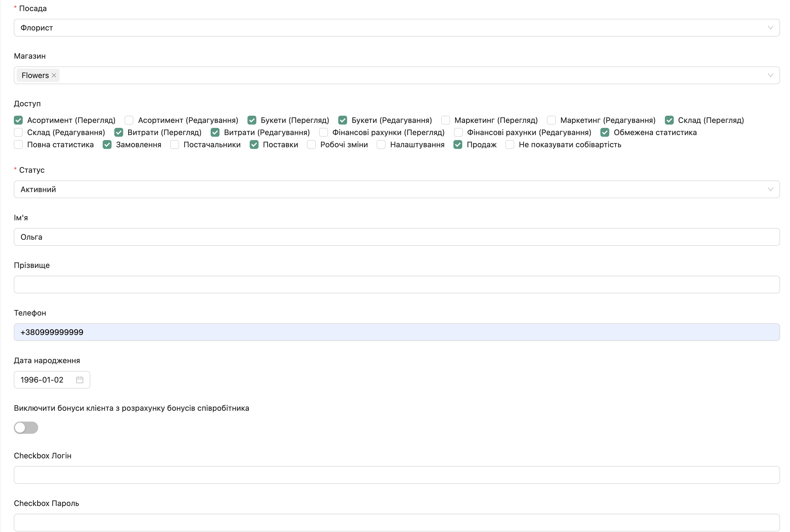The height and width of the screenshot is (532, 790).
Task: Open the birth date calendar icon
Action: [80, 380]
